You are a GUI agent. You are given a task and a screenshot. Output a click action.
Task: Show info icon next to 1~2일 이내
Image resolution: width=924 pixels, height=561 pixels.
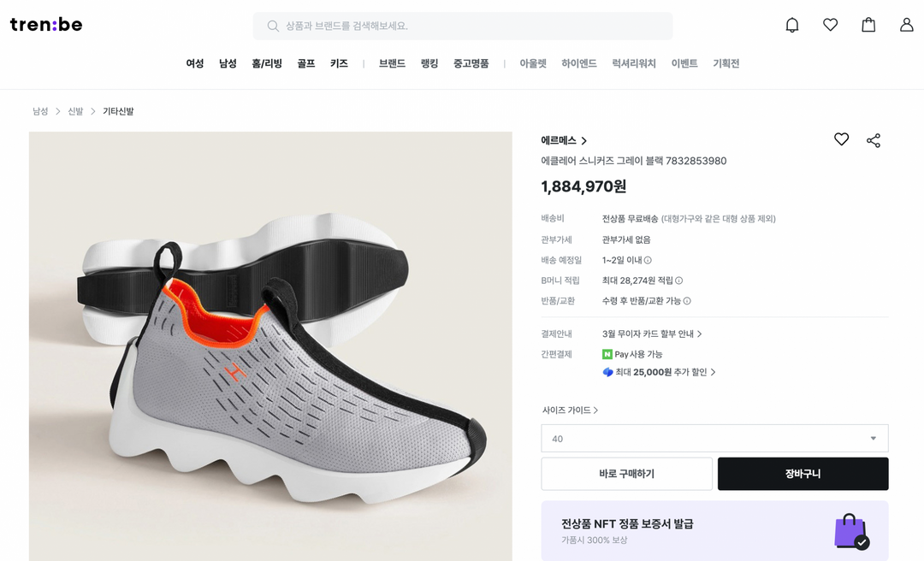(x=648, y=260)
